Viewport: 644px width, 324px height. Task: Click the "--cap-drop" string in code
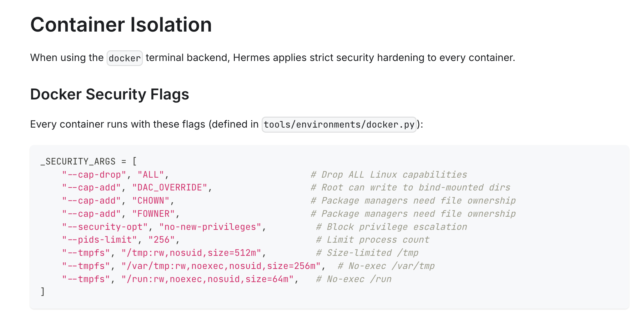tap(94, 175)
